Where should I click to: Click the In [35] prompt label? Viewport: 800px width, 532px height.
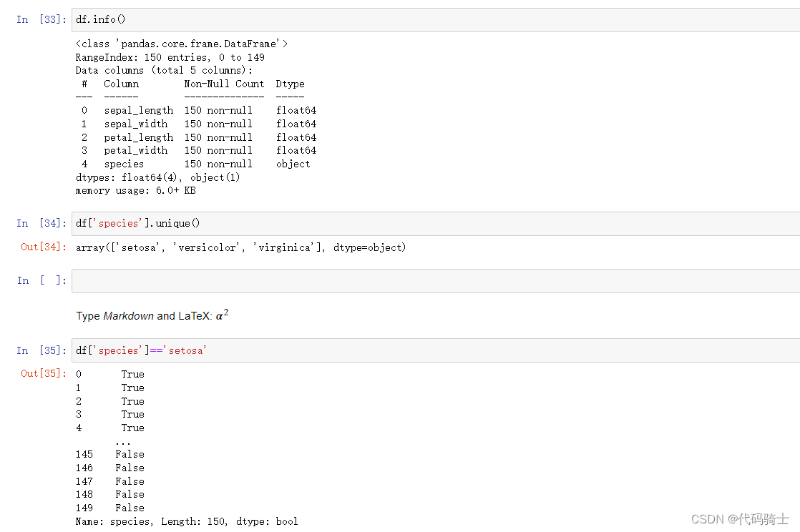pos(42,350)
